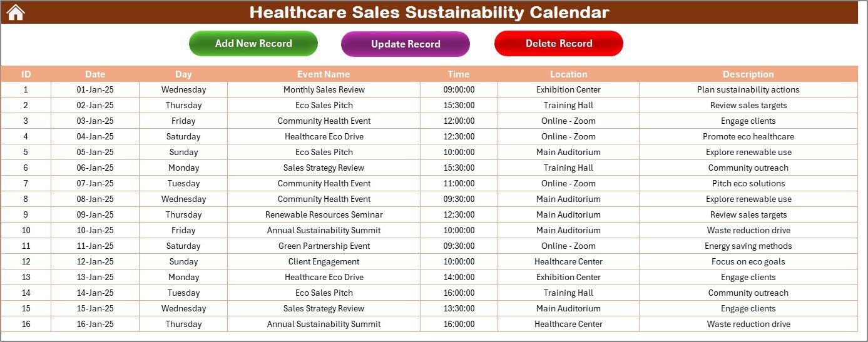Select the Client Engagement event cell

click(x=324, y=261)
